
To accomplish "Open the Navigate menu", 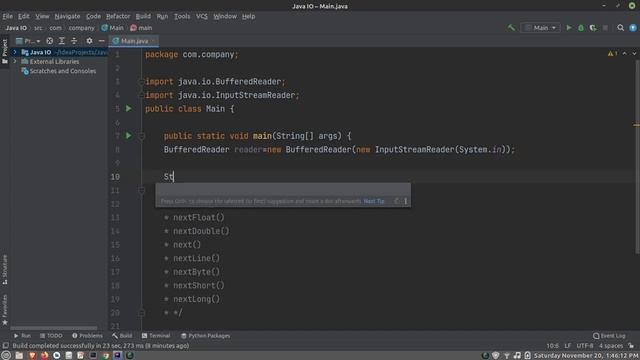I will click(67, 16).
